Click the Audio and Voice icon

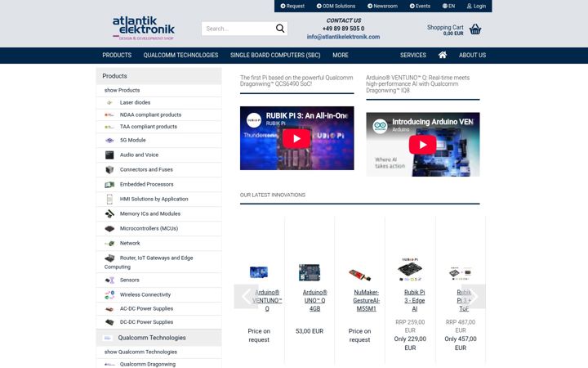(x=109, y=155)
